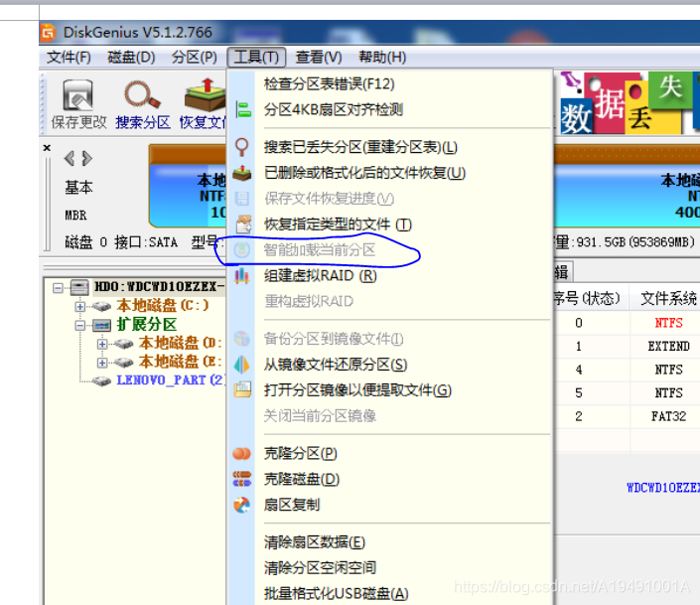This screenshot has height=605, width=700.
Task: Collapse the HD0 disk tree node
Action: click(x=58, y=288)
